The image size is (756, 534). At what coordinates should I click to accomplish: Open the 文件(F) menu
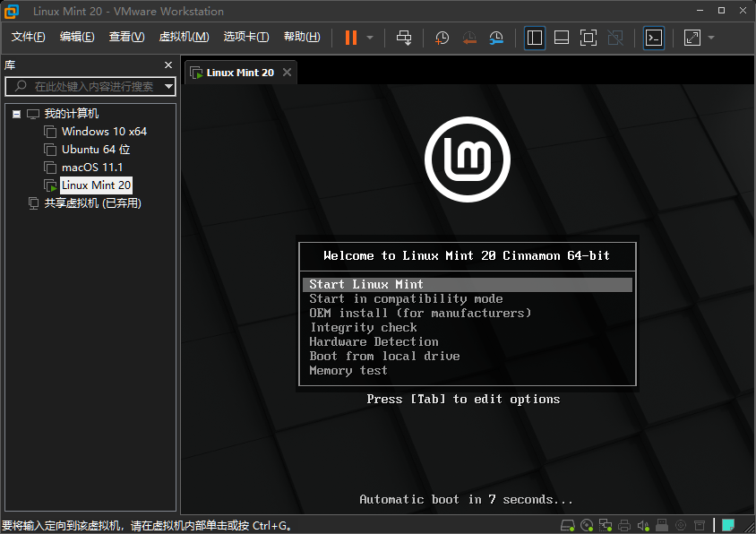point(28,37)
